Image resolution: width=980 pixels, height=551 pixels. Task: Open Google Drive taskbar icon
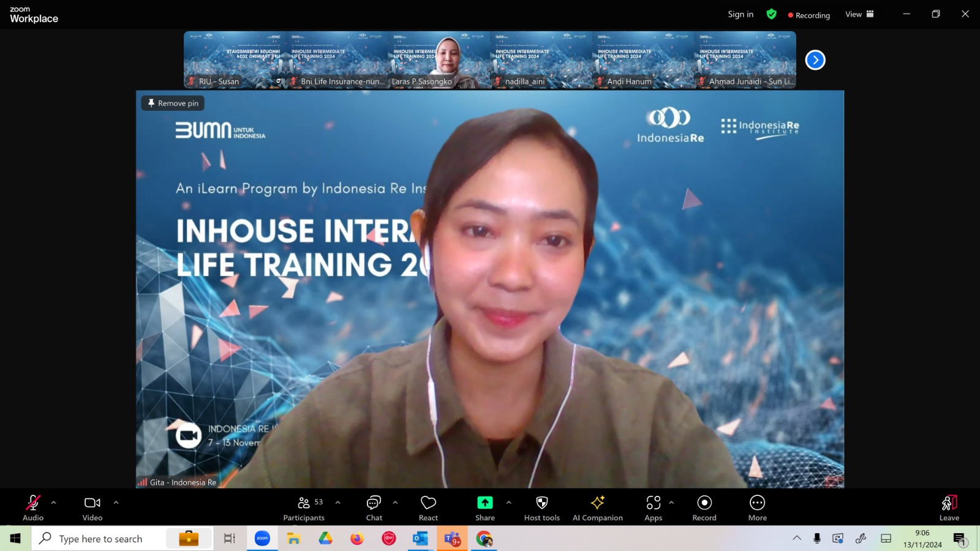[x=325, y=539]
